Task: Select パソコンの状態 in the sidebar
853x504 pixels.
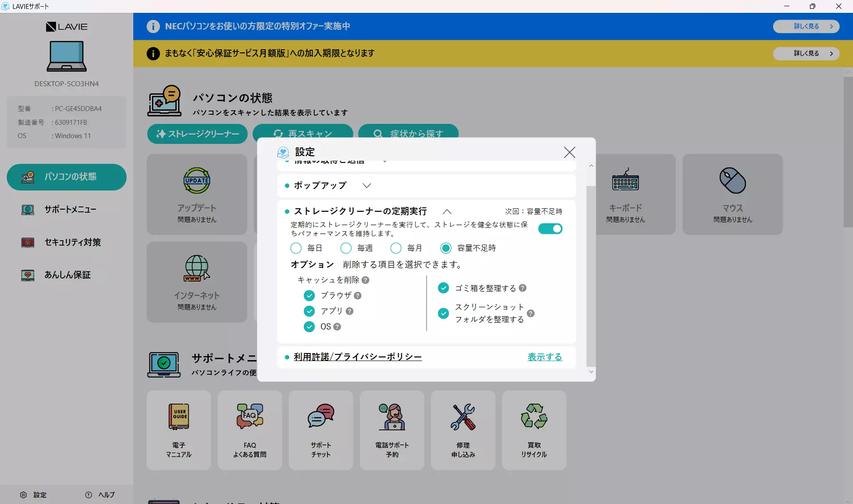Action: click(67, 177)
